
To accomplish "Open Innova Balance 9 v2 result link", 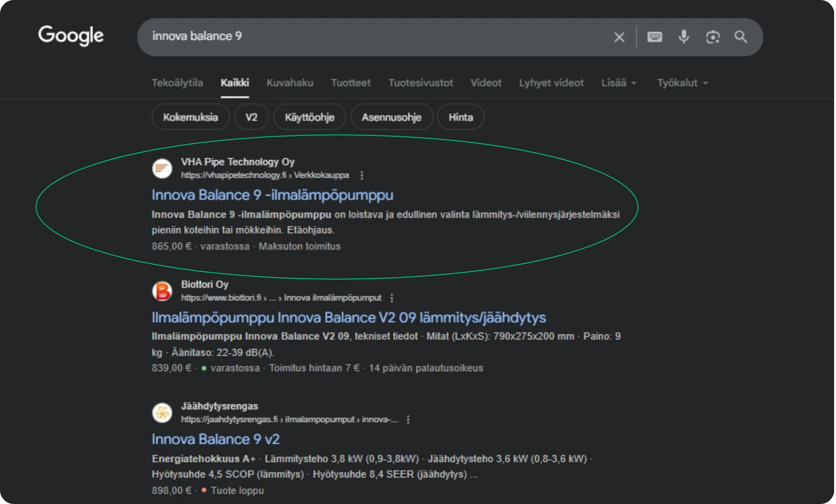I will pos(215,439).
